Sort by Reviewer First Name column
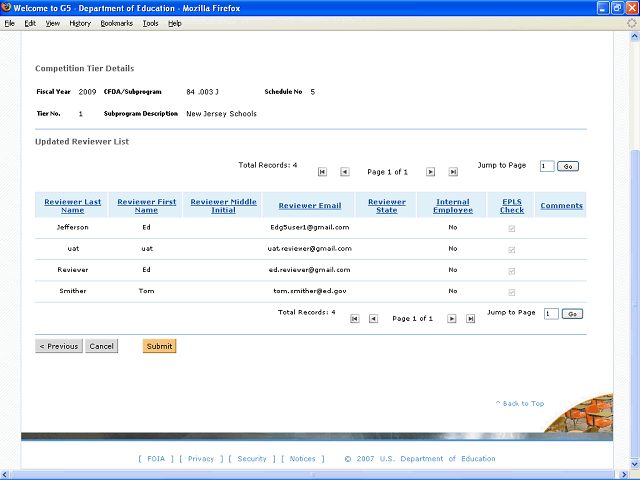 [147, 206]
